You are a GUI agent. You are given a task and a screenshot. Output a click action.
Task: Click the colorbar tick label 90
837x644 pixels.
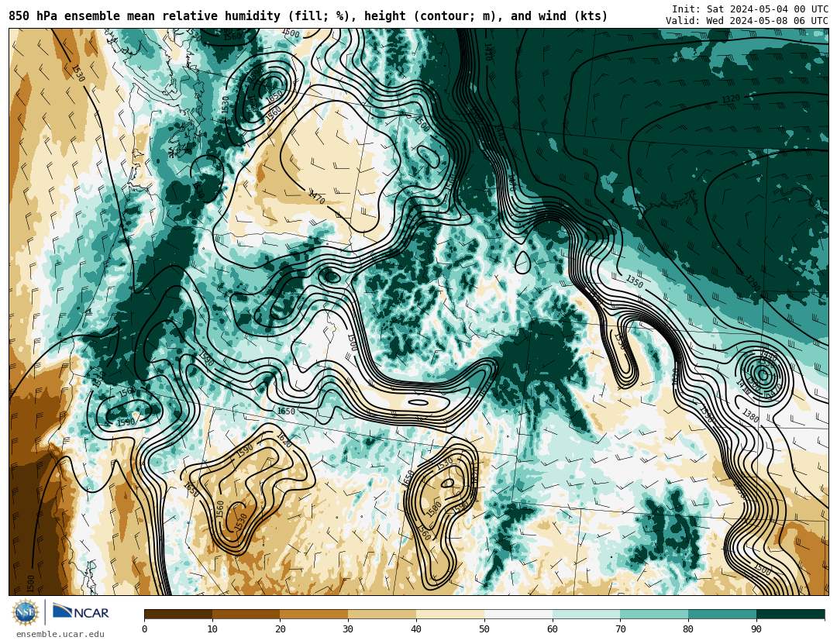756,629
